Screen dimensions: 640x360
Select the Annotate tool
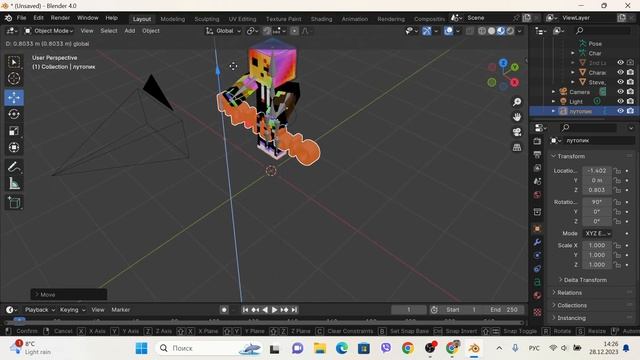tap(14, 167)
